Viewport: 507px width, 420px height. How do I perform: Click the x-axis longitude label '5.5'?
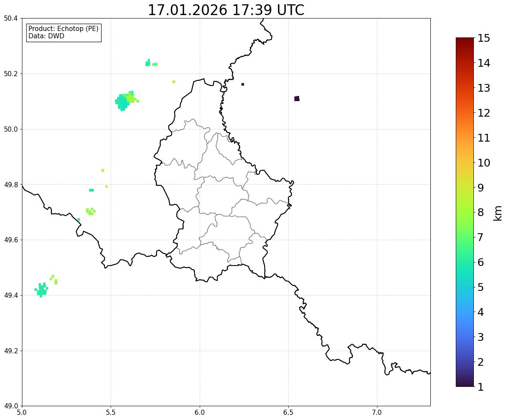111,413
